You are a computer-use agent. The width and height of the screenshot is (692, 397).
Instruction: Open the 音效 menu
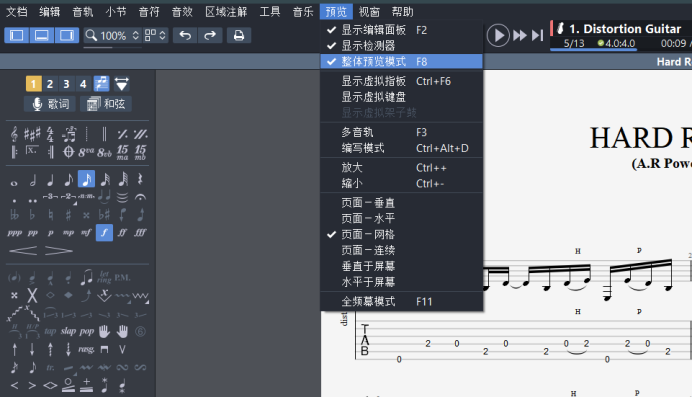pos(182,11)
